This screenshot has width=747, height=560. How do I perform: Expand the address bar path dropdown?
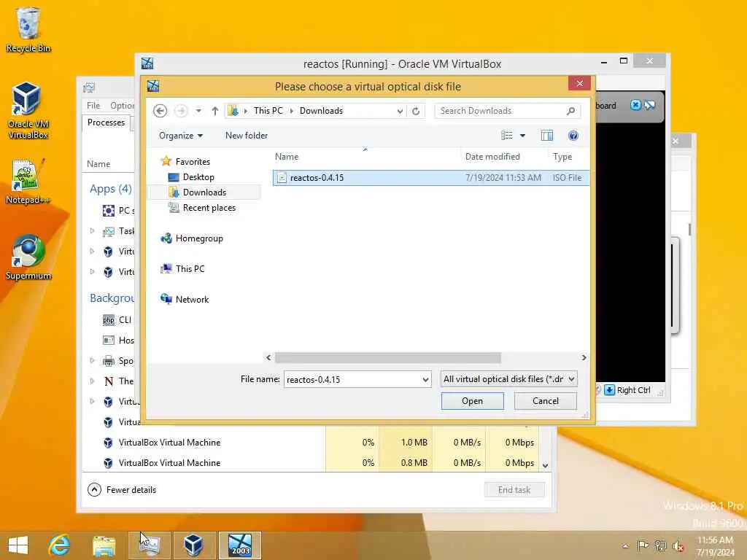[400, 111]
